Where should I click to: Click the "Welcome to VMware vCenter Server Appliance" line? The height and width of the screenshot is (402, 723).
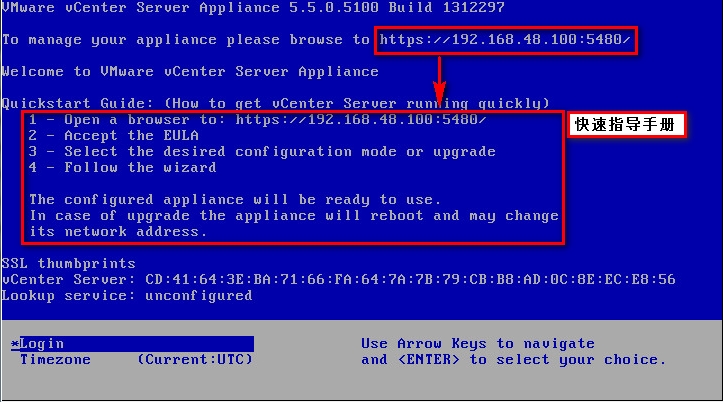(190, 72)
